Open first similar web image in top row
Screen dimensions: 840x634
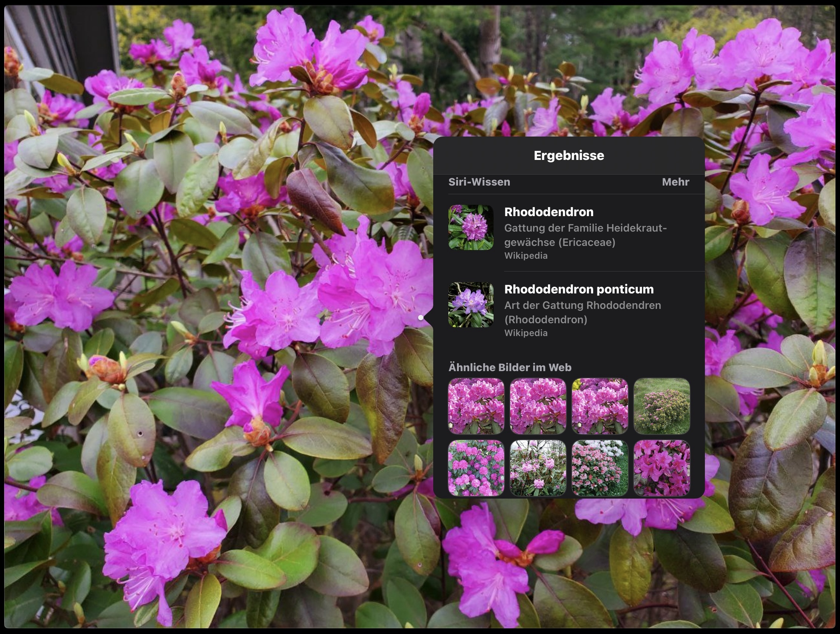476,406
